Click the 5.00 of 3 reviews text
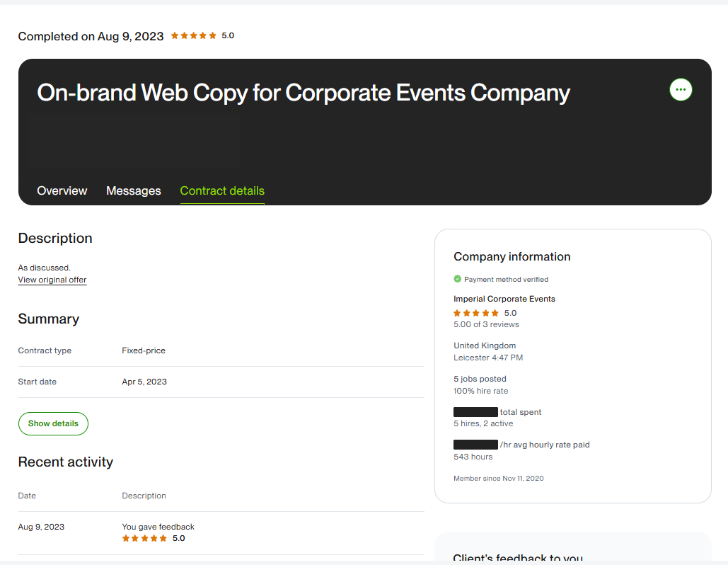The height and width of the screenshot is (565, 728). [x=486, y=324]
